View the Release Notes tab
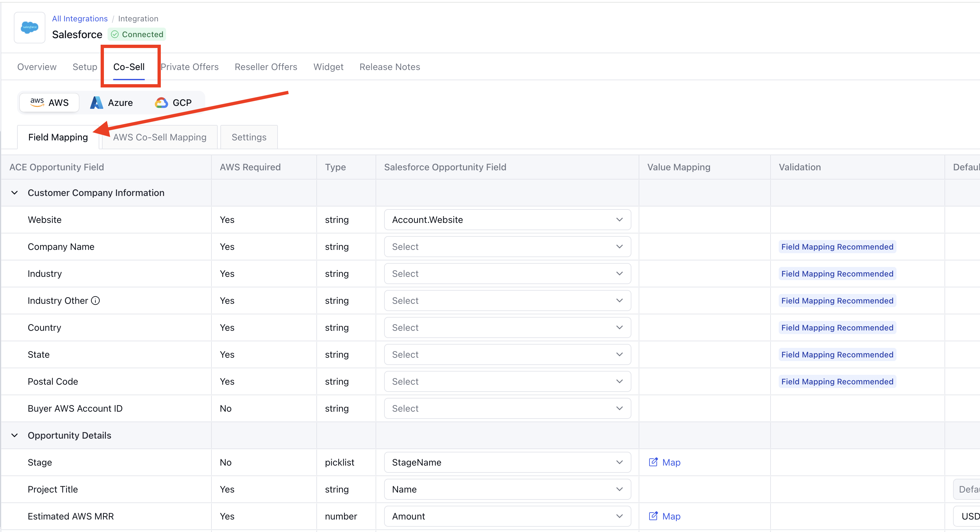Viewport: 980px width, 532px height. click(x=390, y=67)
